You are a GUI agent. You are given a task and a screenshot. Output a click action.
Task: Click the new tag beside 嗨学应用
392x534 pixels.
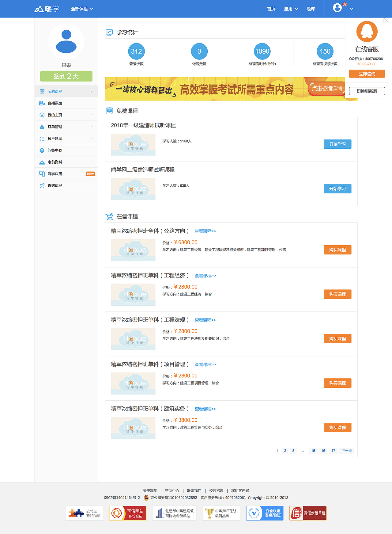(x=90, y=174)
